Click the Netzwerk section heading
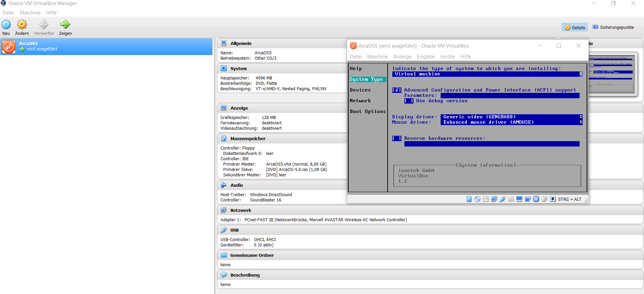 241,210
